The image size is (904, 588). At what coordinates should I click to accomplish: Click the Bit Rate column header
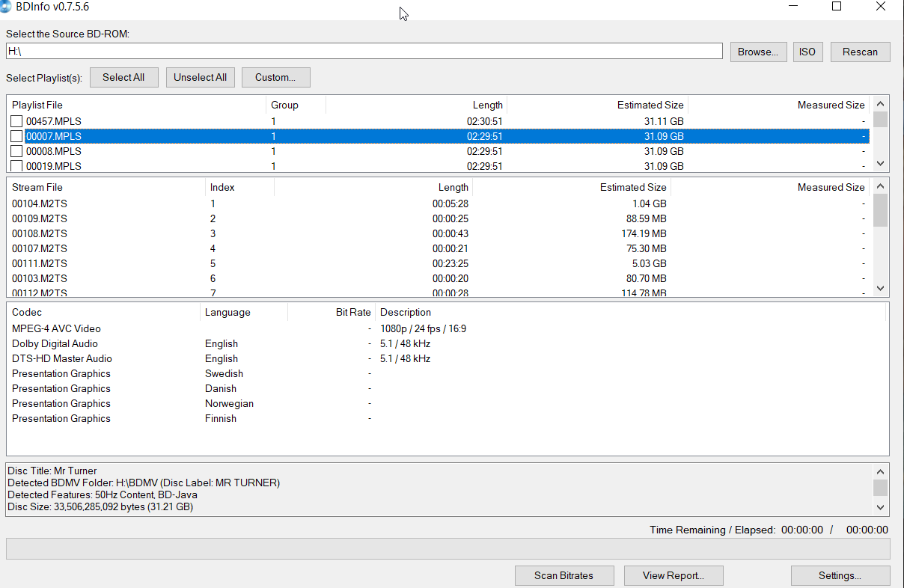click(x=332, y=312)
